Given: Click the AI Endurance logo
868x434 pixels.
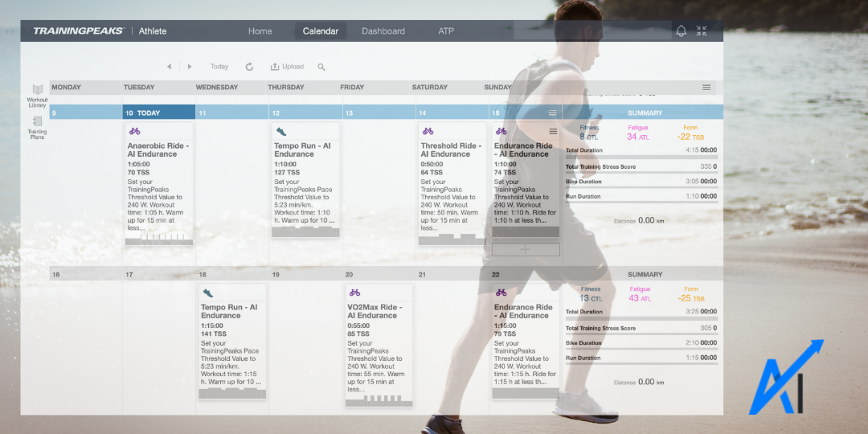Looking at the screenshot, I should [x=786, y=378].
